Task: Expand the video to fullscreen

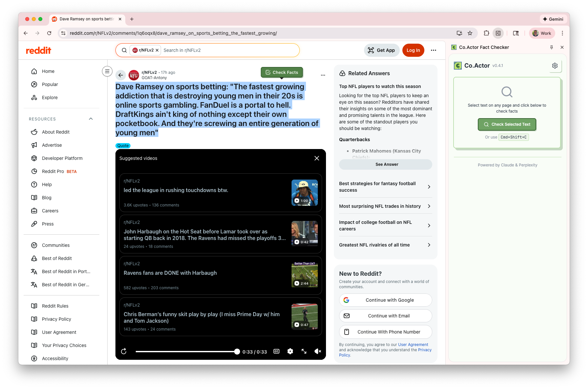Action: pos(304,351)
